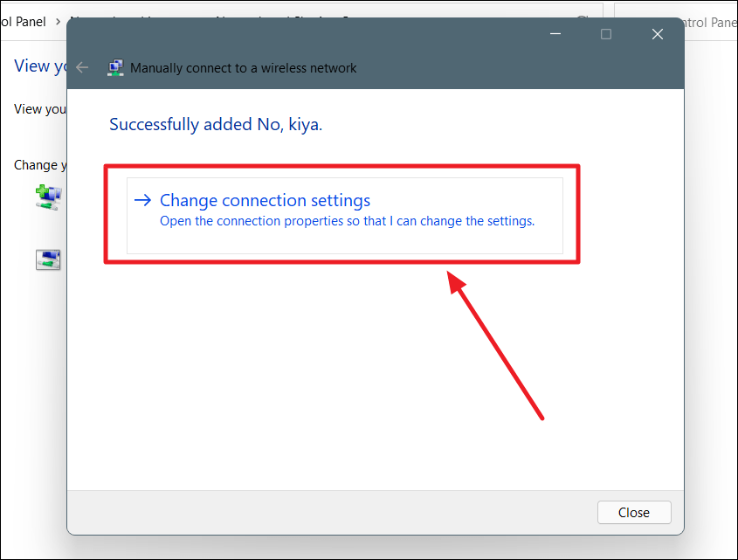Screen dimensions: 738x560
Task: Click the back arrow in the wizard
Action: click(x=81, y=67)
